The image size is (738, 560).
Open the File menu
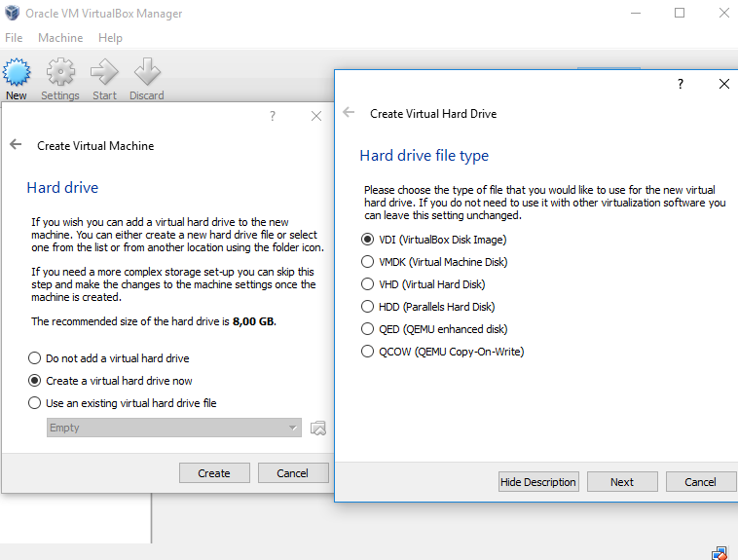click(x=14, y=38)
